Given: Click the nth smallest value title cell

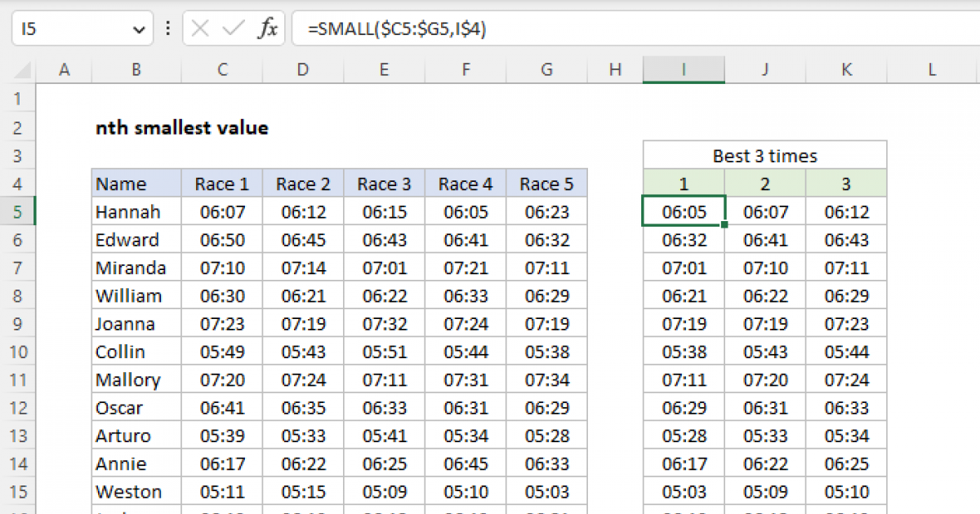Looking at the screenshot, I should click(x=181, y=128).
